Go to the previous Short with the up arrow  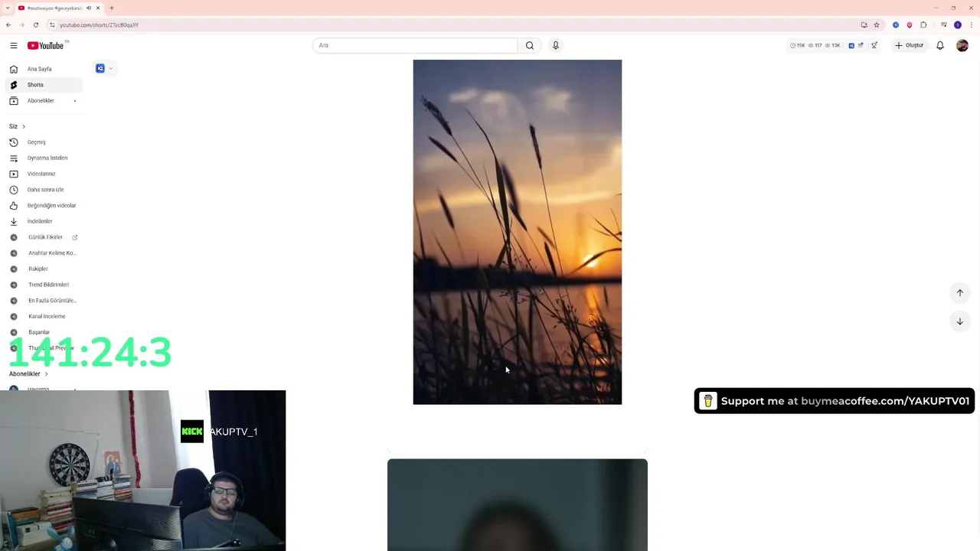click(960, 293)
